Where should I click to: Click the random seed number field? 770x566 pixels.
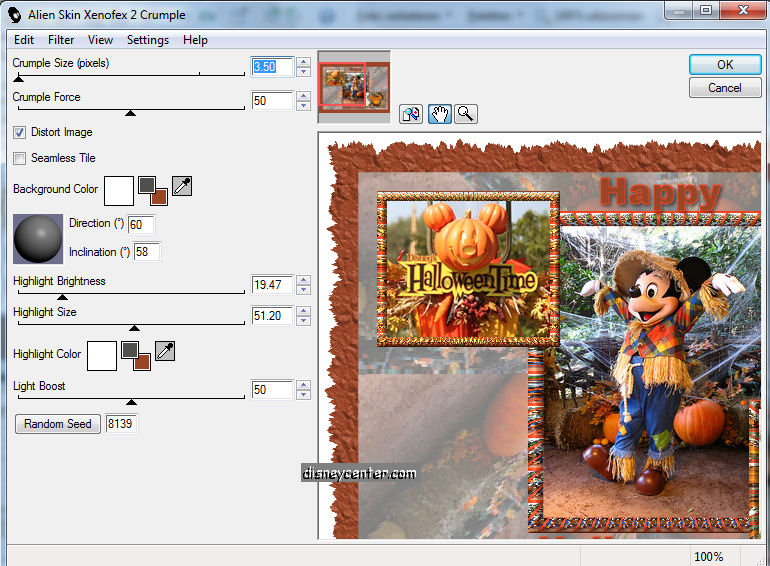click(x=121, y=424)
